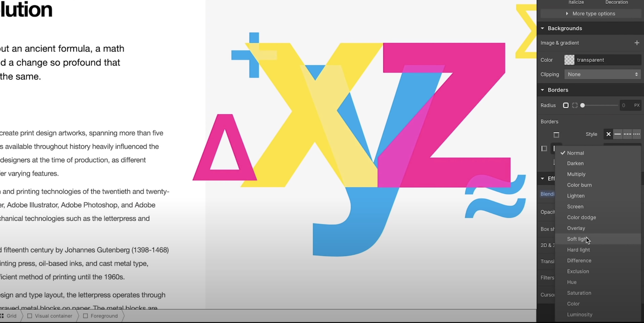The image size is (644, 323).
Task: Choose Soft light from blend list
Action: (x=576, y=239)
